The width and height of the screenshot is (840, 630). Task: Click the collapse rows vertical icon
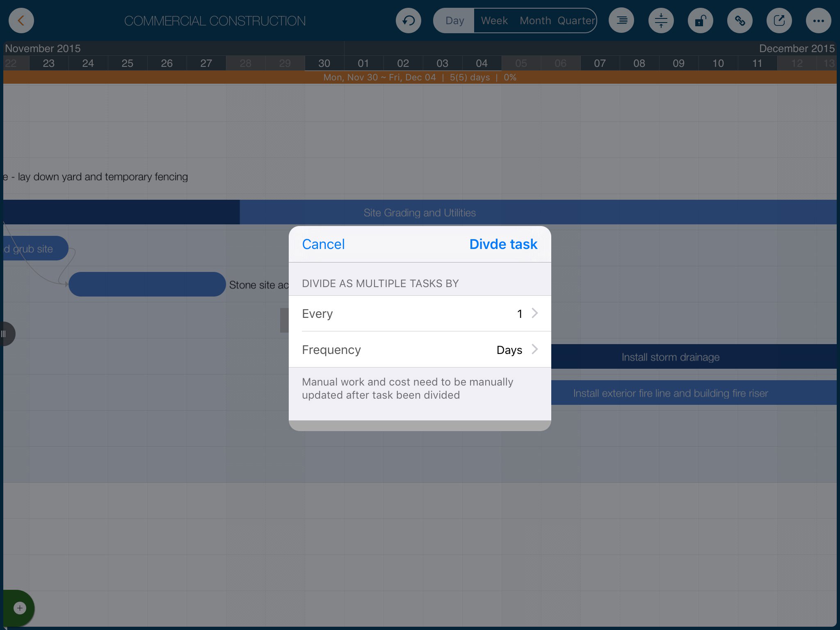(x=661, y=21)
